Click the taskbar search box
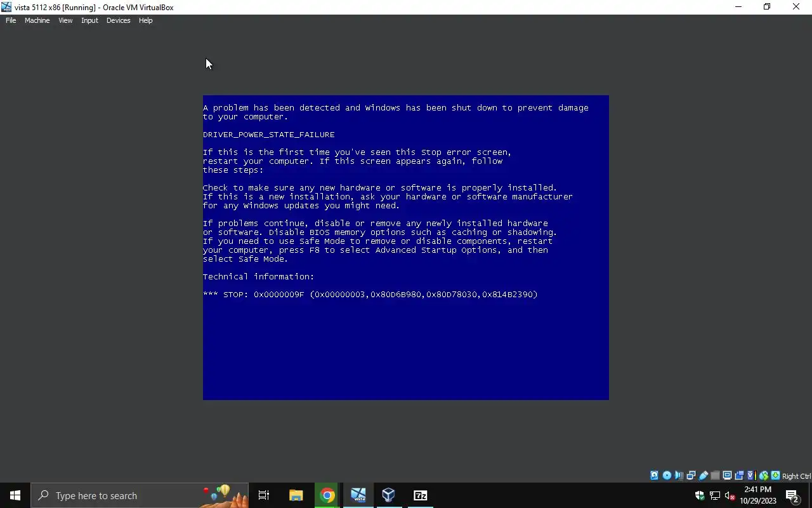The width and height of the screenshot is (812, 508). tap(140, 495)
